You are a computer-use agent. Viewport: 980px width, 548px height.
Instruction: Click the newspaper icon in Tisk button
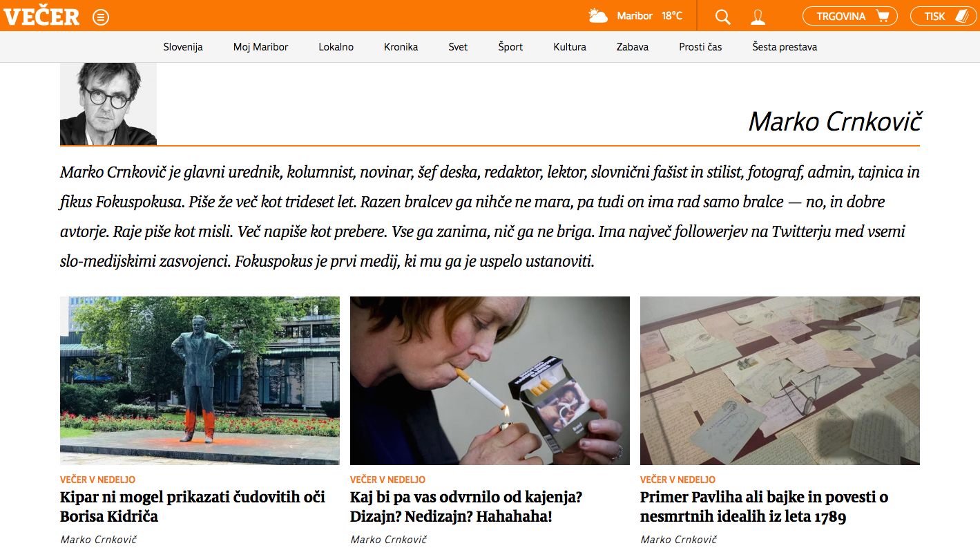962,16
